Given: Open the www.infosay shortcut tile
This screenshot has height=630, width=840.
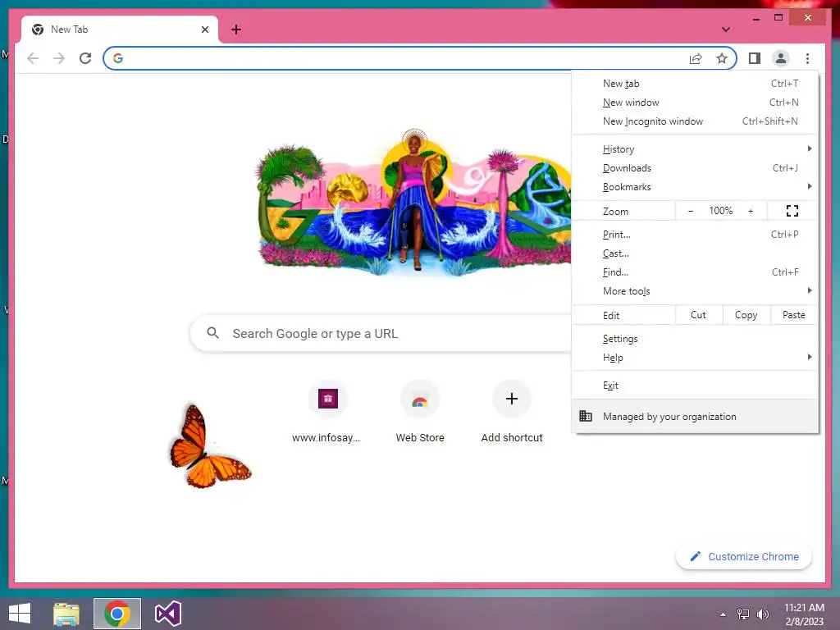Looking at the screenshot, I should click(x=327, y=413).
